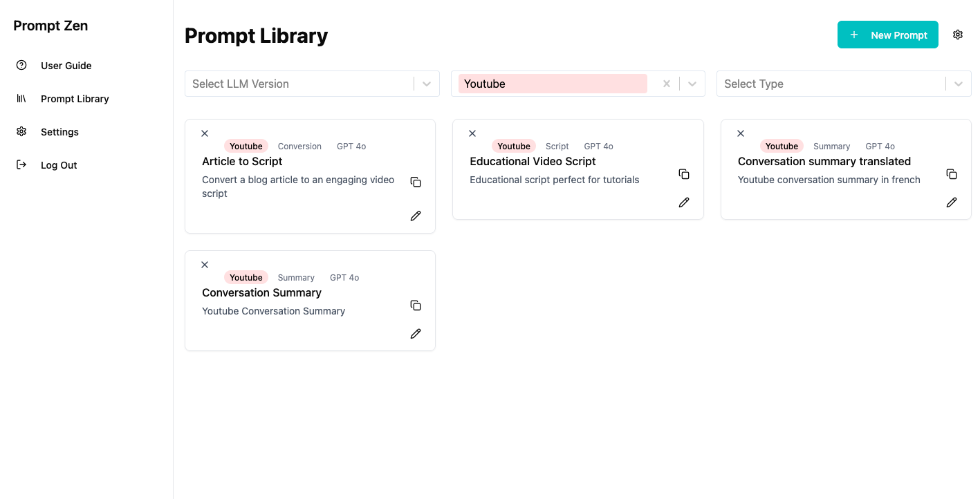
Task: Expand the Youtube filter dropdown arrow
Action: click(692, 84)
